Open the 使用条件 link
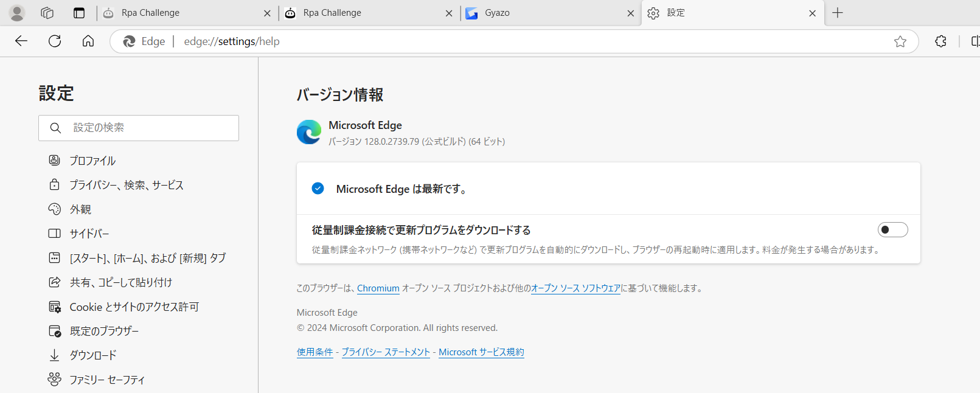980x393 pixels. click(315, 352)
